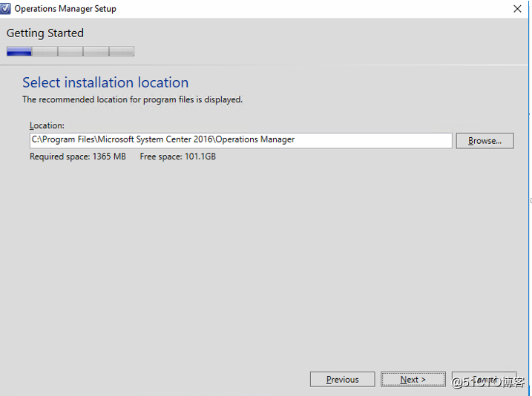Click the Operations Manager Setup title icon
532x396 pixels.
click(5, 9)
